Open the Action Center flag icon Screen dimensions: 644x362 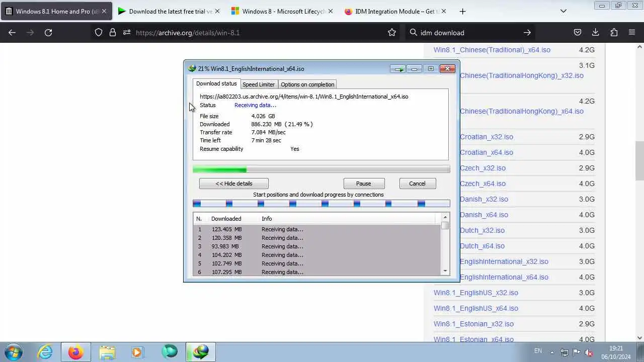pyautogui.click(x=577, y=352)
